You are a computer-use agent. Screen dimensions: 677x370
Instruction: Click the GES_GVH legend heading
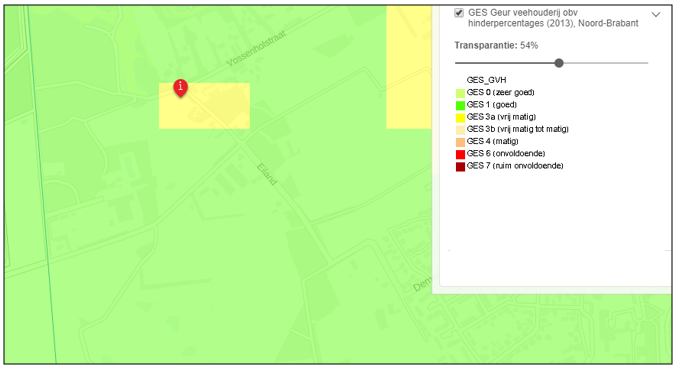click(x=486, y=80)
